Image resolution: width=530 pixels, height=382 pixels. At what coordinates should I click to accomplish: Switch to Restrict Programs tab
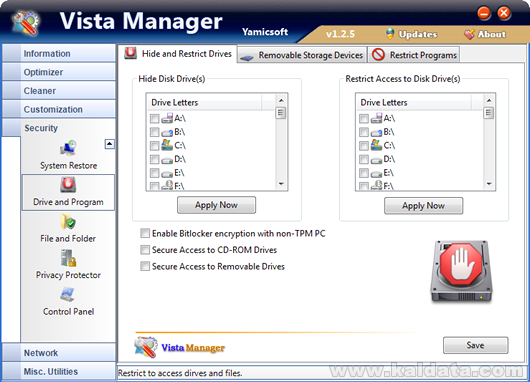(x=414, y=55)
